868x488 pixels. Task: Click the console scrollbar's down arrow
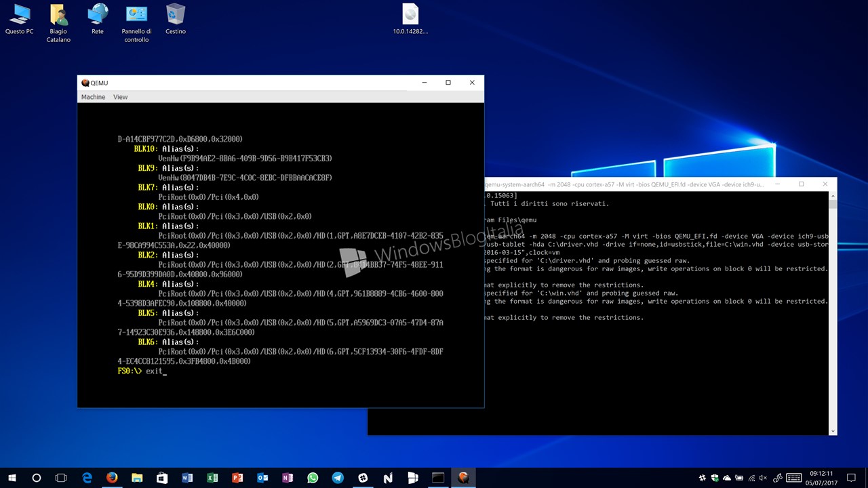click(x=833, y=431)
